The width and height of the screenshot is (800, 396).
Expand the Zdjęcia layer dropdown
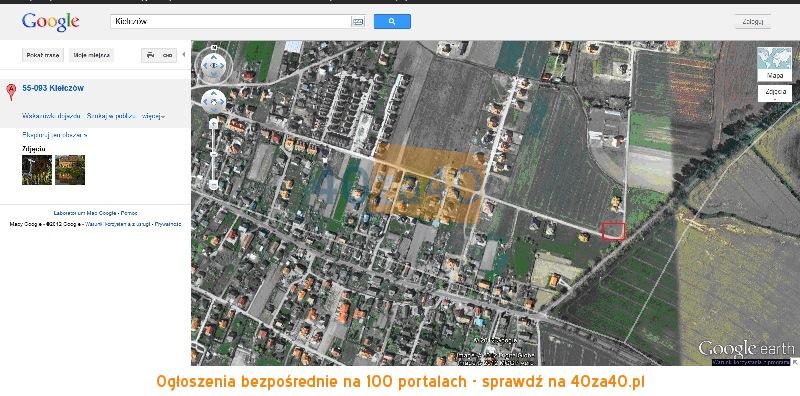click(774, 93)
